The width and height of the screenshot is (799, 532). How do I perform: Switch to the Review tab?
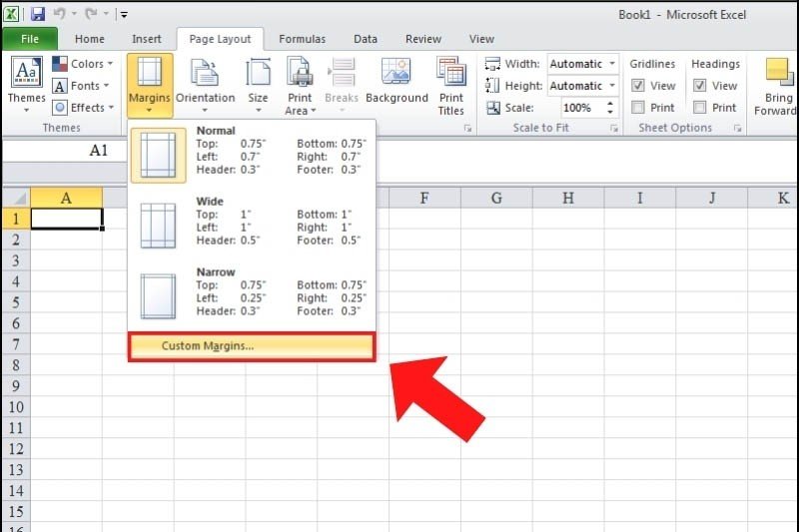pos(422,39)
